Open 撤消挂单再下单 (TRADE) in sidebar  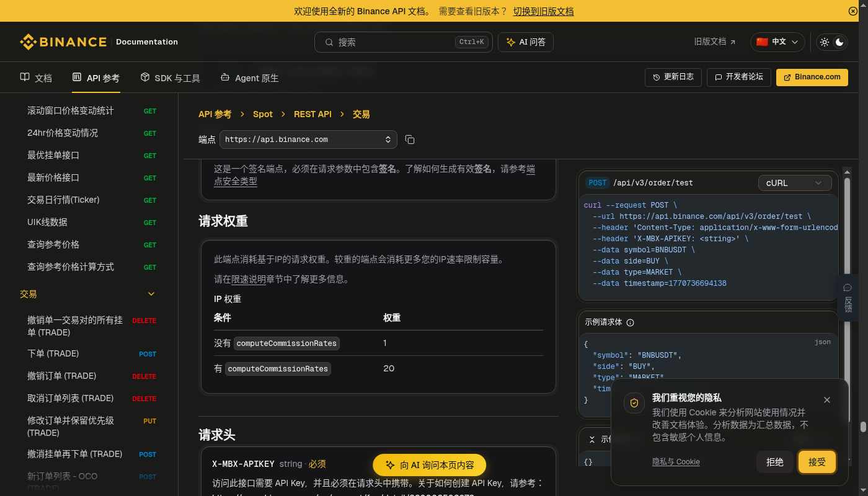[92, 454]
